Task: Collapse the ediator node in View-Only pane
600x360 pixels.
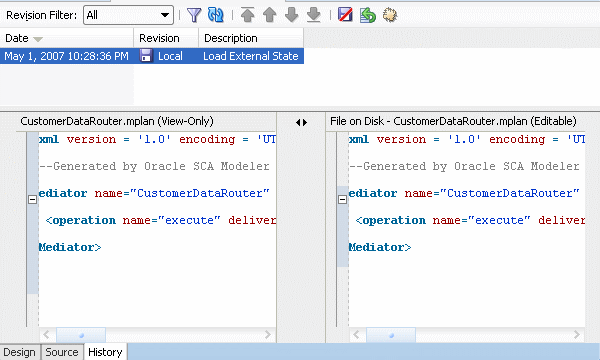Action: pos(33,199)
